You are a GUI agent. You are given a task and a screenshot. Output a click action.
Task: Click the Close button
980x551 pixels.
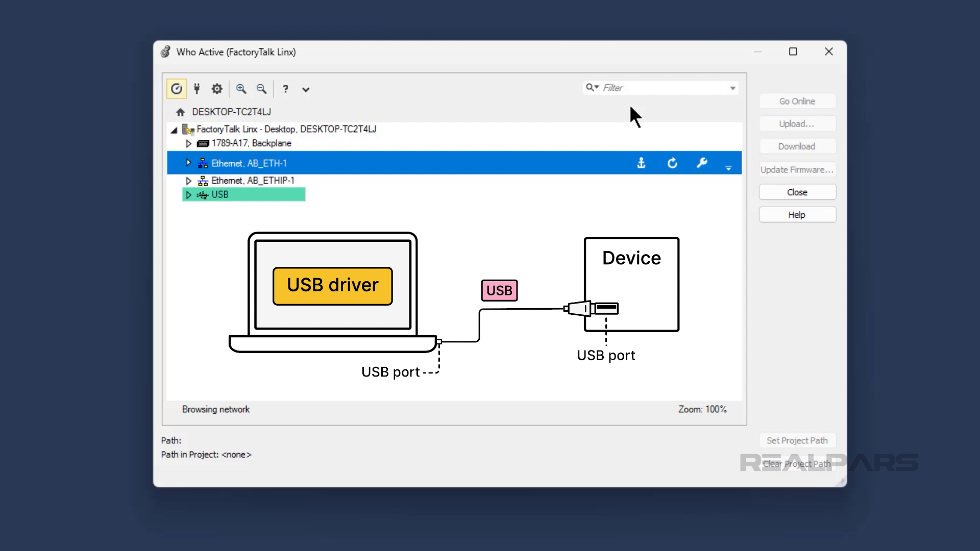[797, 192]
